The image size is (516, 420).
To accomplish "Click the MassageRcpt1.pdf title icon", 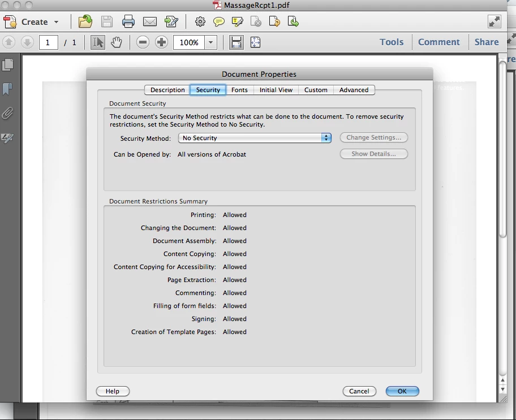I will coord(217,5).
